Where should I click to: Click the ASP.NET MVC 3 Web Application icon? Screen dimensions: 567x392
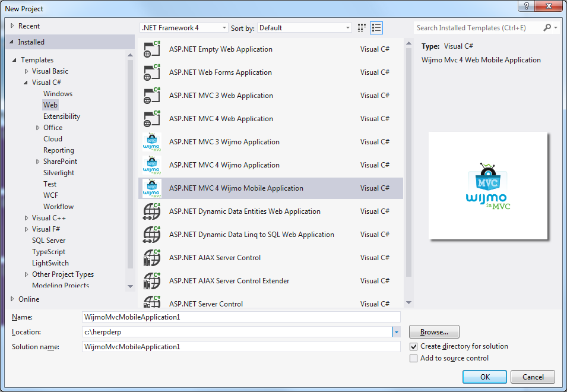tap(152, 96)
